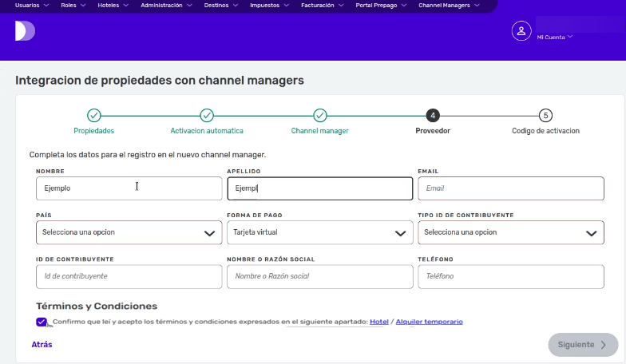Click the Propiedades step checkmark circle
The width and height of the screenshot is (626, 364).
pos(94,116)
